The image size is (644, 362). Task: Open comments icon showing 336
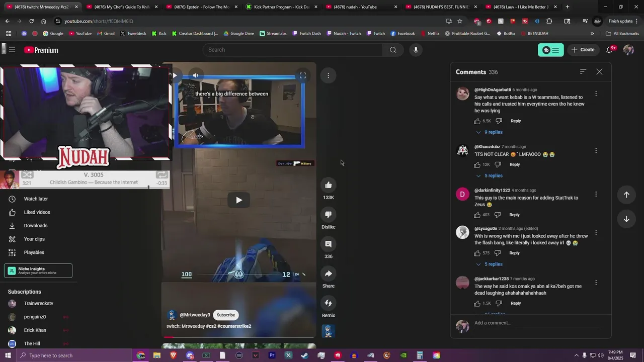coord(328,244)
